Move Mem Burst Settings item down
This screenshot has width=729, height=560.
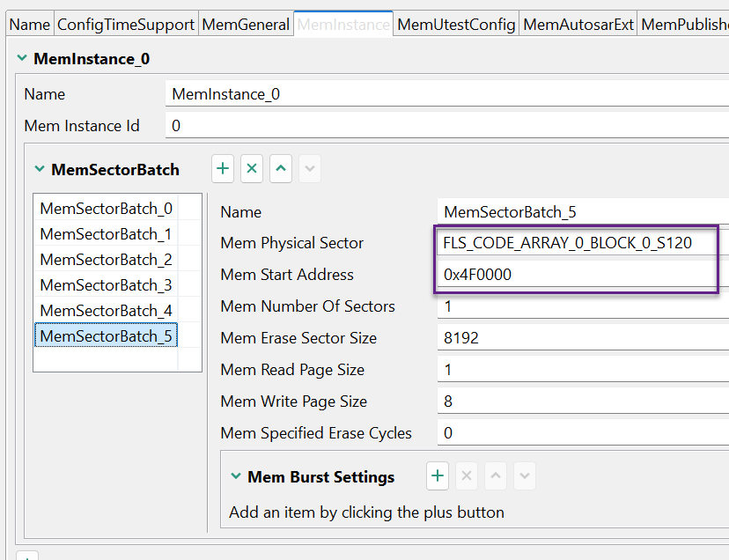[x=525, y=475]
